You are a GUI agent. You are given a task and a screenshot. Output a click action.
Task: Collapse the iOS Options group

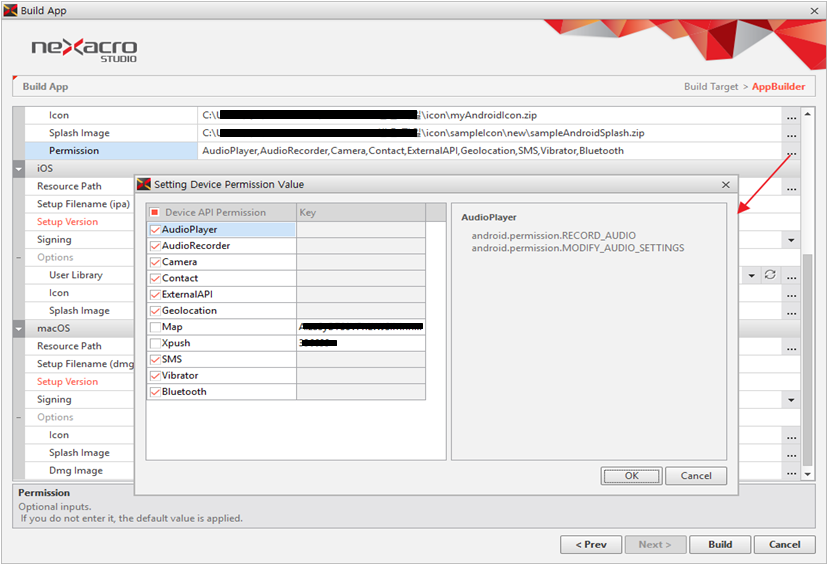pos(19,258)
